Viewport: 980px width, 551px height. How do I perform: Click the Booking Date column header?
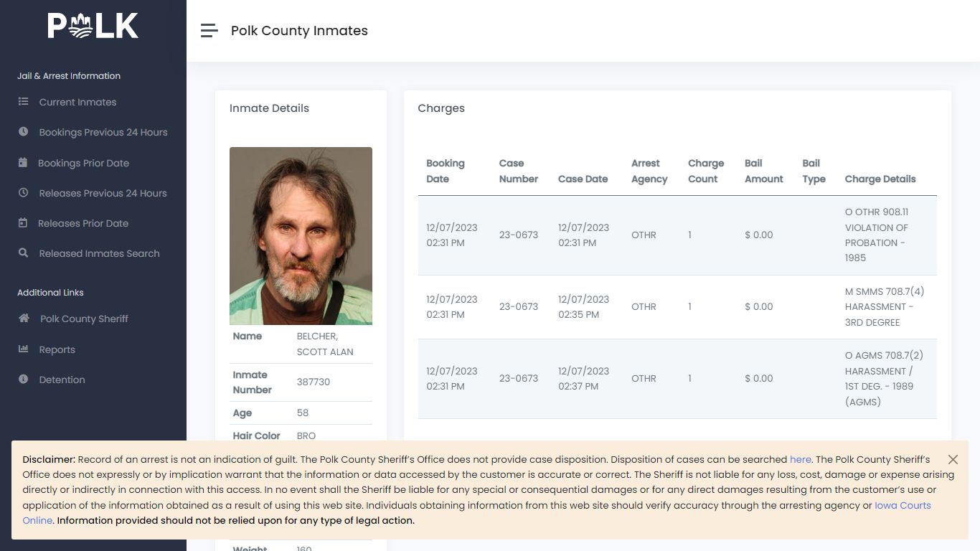(446, 171)
